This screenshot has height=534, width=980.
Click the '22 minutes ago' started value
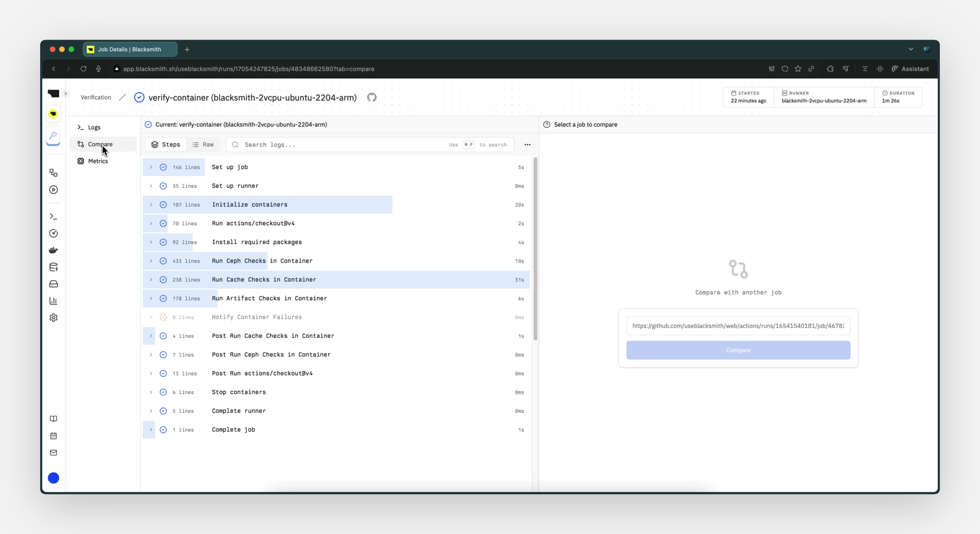748,101
